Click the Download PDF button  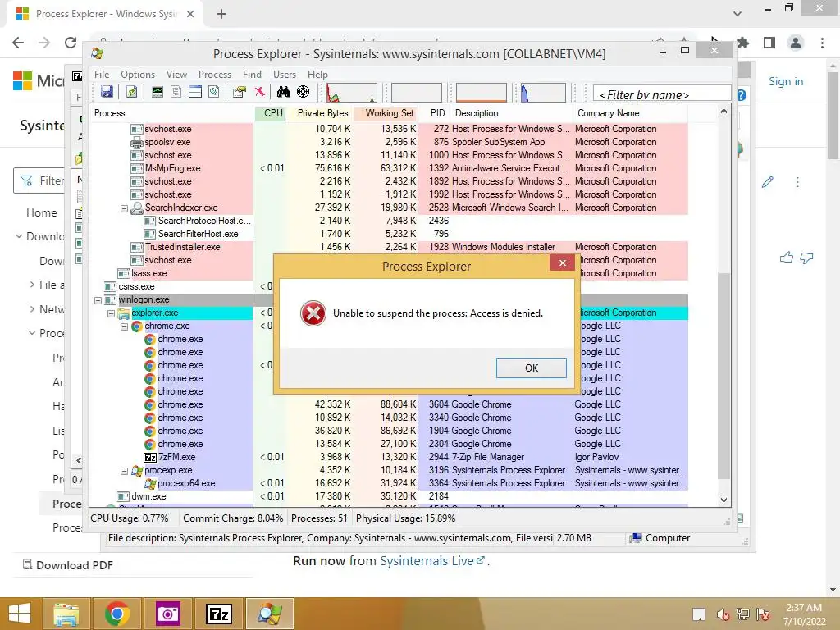tap(67, 565)
